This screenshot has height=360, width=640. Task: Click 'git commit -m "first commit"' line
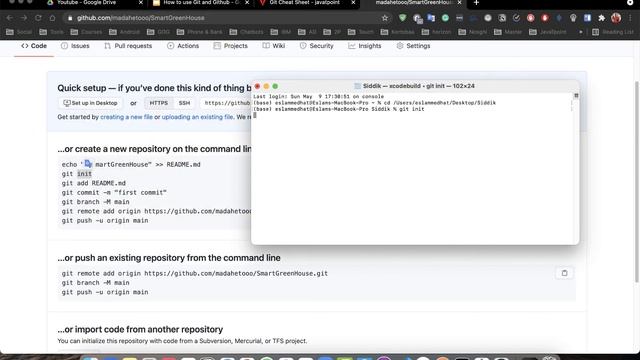pos(114,193)
